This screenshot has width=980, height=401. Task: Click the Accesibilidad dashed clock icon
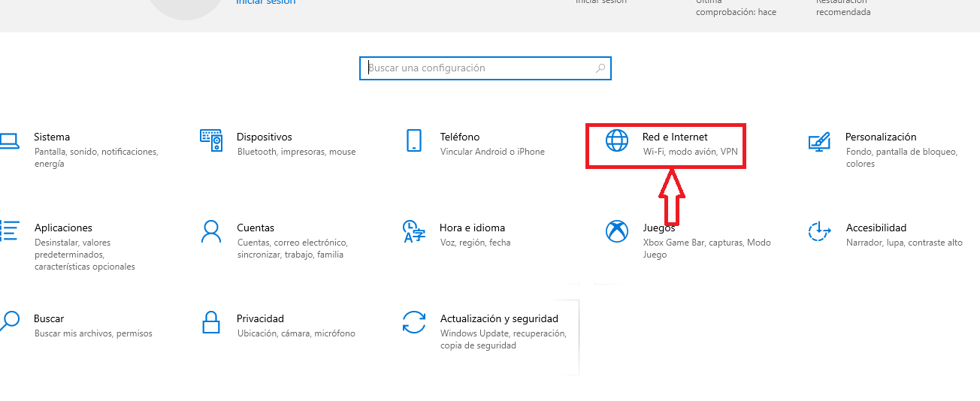click(819, 231)
